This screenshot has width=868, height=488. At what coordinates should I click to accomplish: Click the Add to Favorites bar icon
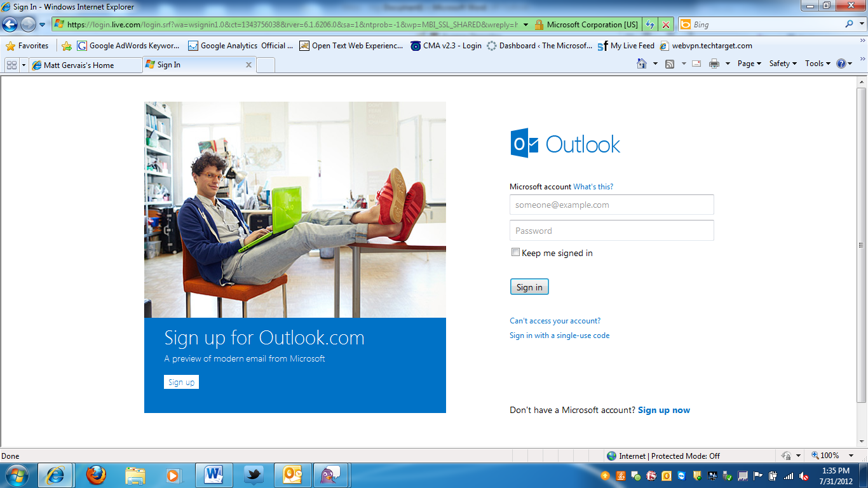[x=67, y=46]
